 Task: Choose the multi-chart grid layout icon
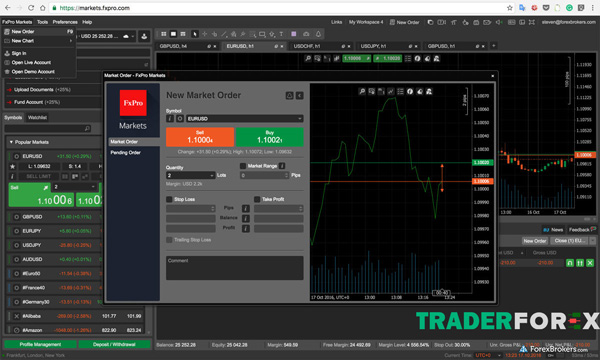click(x=163, y=34)
